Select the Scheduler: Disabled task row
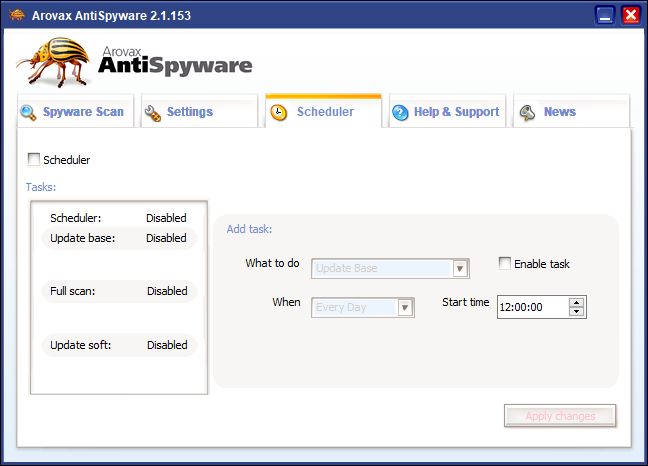Viewport: 648px width, 466px height. click(x=119, y=218)
